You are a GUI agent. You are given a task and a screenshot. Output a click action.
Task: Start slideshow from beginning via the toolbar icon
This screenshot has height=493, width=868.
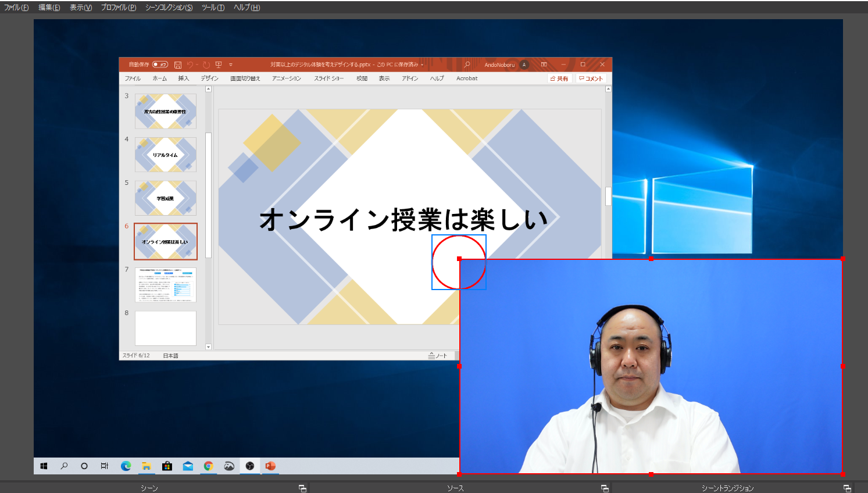click(x=219, y=65)
